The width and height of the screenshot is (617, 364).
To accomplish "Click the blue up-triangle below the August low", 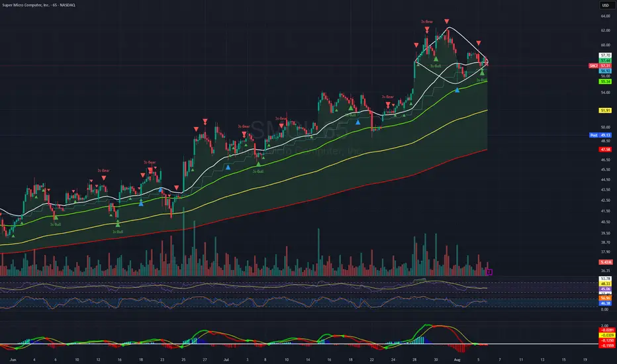I will [x=457, y=90].
